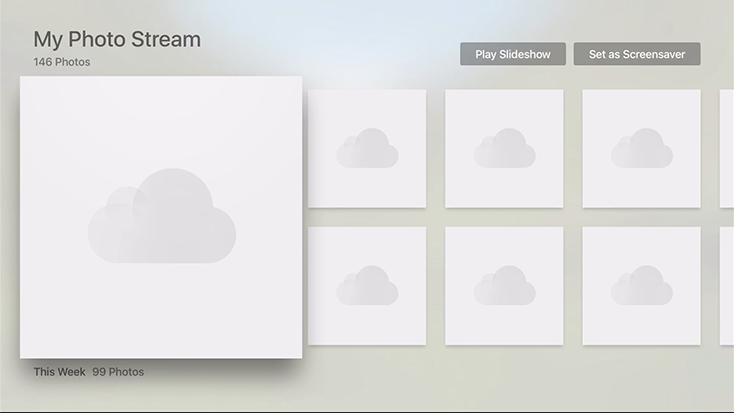The height and width of the screenshot is (413, 734).
Task: Open the large featured This Week photo
Action: pos(161,217)
